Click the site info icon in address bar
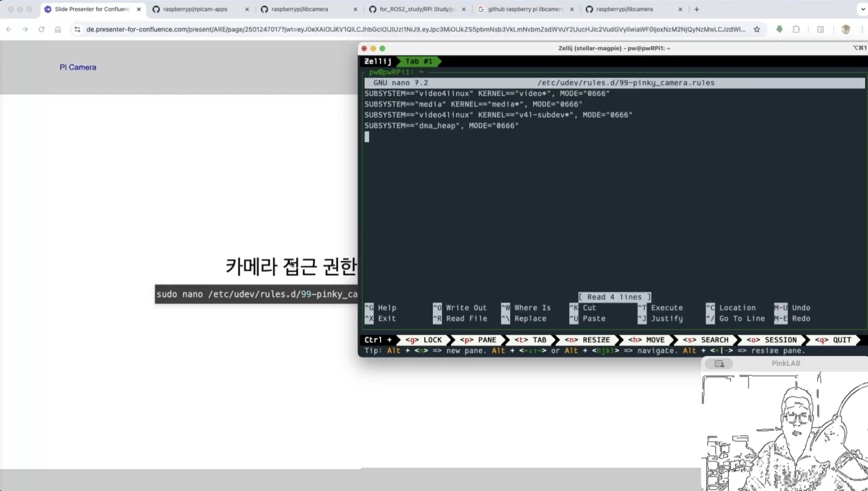 click(77, 29)
